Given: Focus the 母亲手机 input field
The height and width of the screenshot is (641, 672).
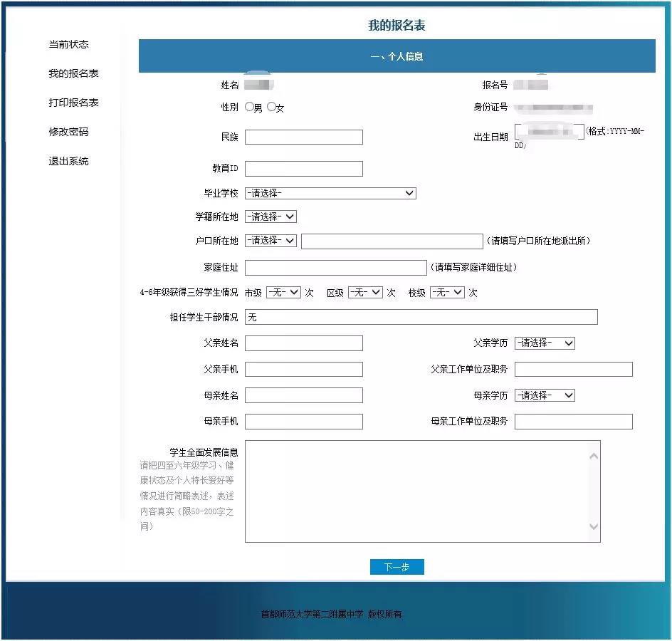Looking at the screenshot, I should 304,422.
